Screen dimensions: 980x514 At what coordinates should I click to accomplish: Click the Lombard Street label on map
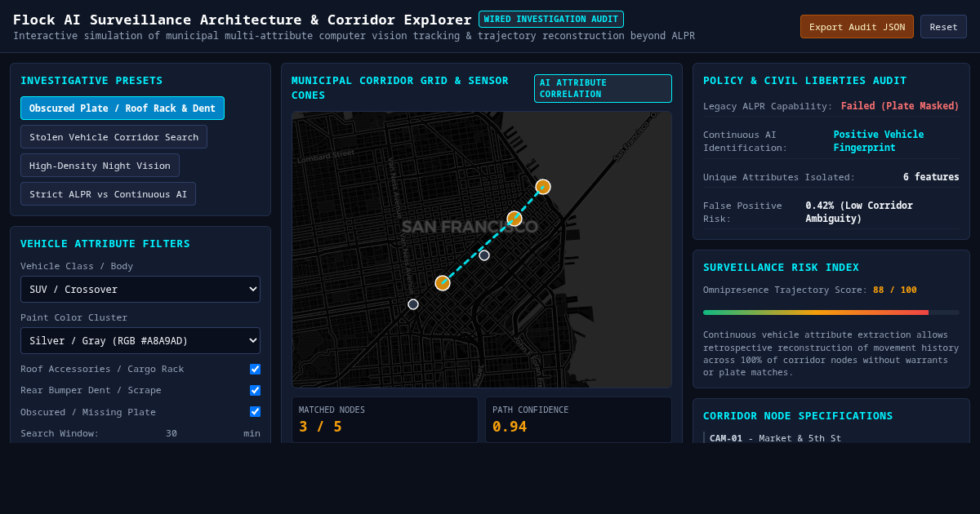tap(326, 156)
